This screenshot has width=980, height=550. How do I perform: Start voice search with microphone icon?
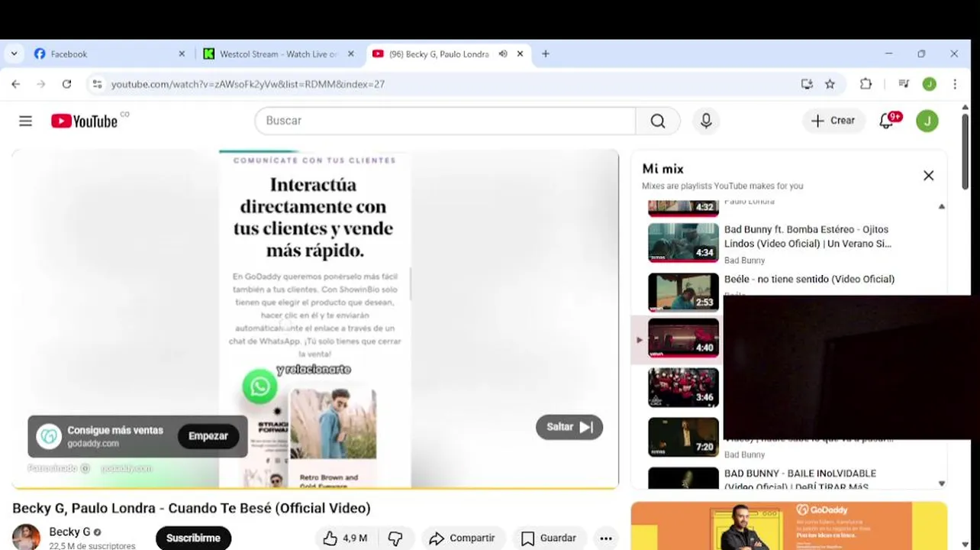pyautogui.click(x=706, y=121)
